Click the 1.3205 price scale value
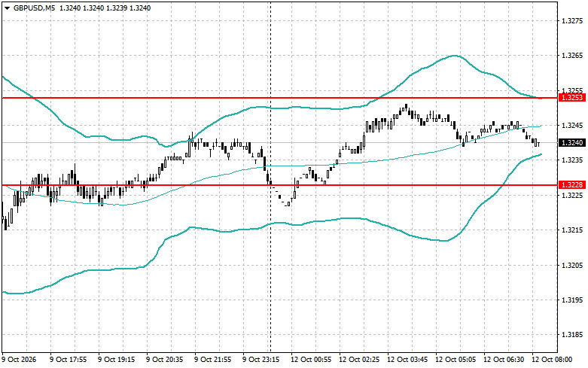Screen dimensions: 588x368 [x=573, y=266]
